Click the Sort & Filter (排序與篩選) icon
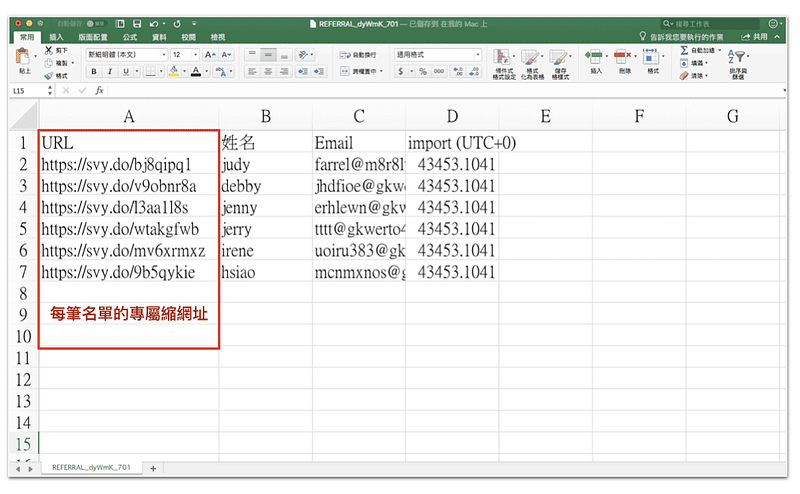The image size is (800, 494). 736,57
